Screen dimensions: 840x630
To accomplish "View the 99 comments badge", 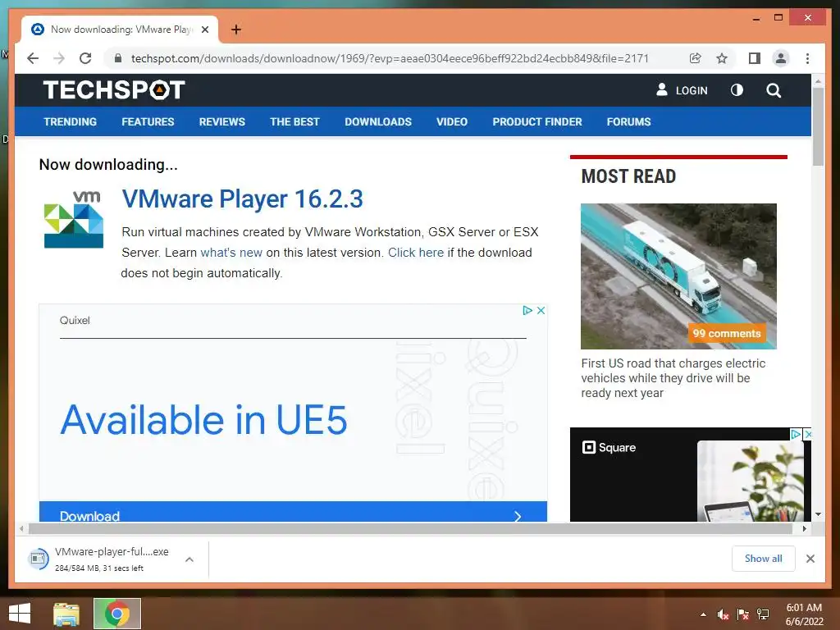I will coord(727,333).
